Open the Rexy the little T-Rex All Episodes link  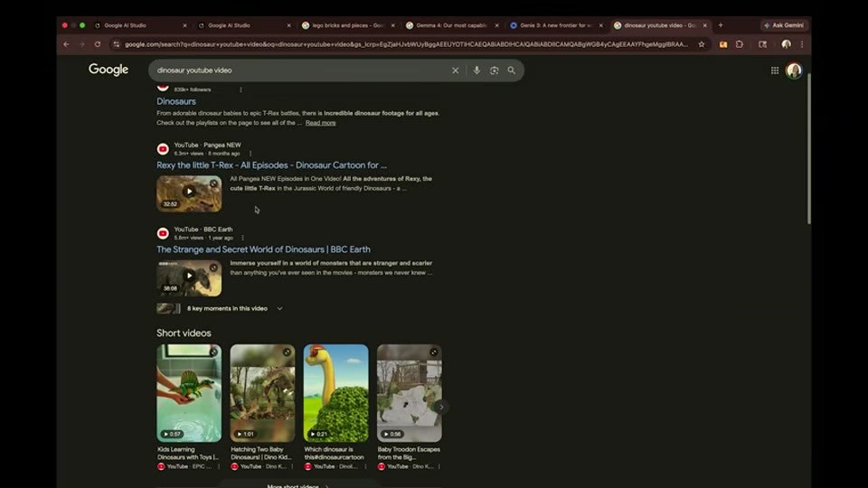272,164
